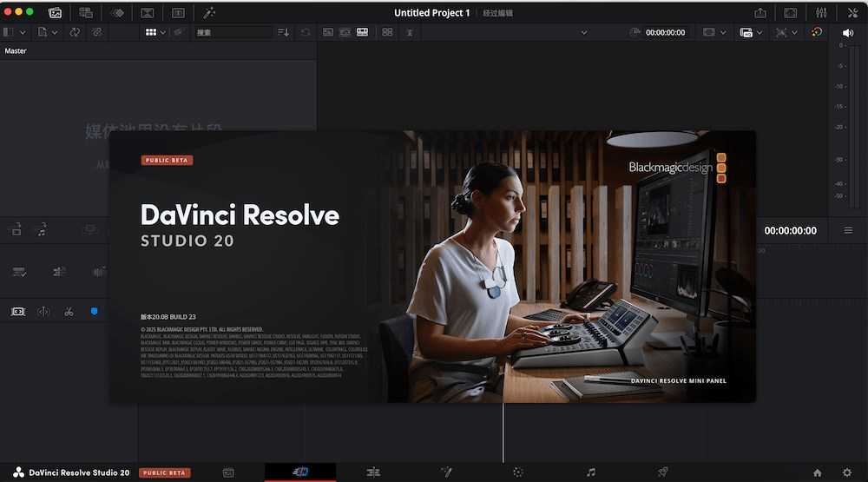Select the Fairlight music note page
868x482 pixels.
pos(591,472)
